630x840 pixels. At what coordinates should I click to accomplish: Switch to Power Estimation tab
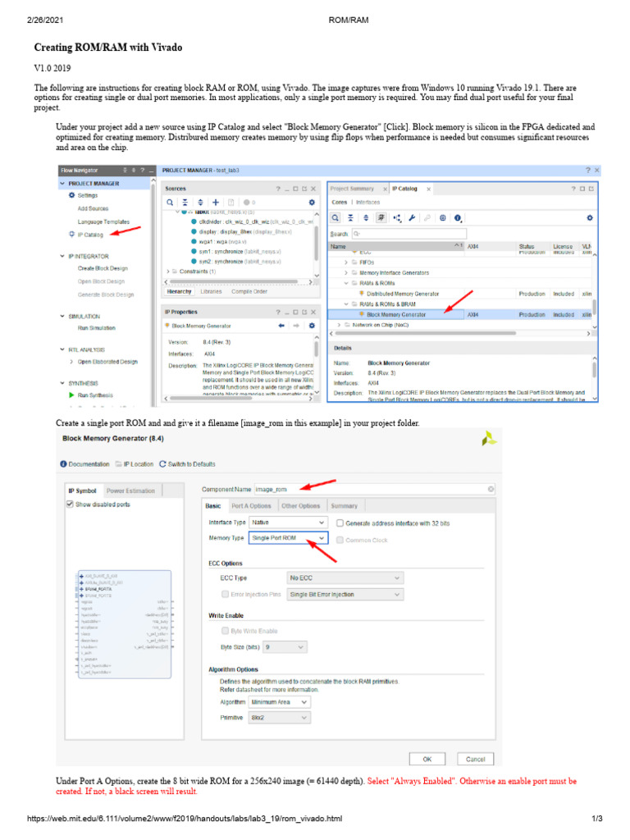[x=130, y=491]
